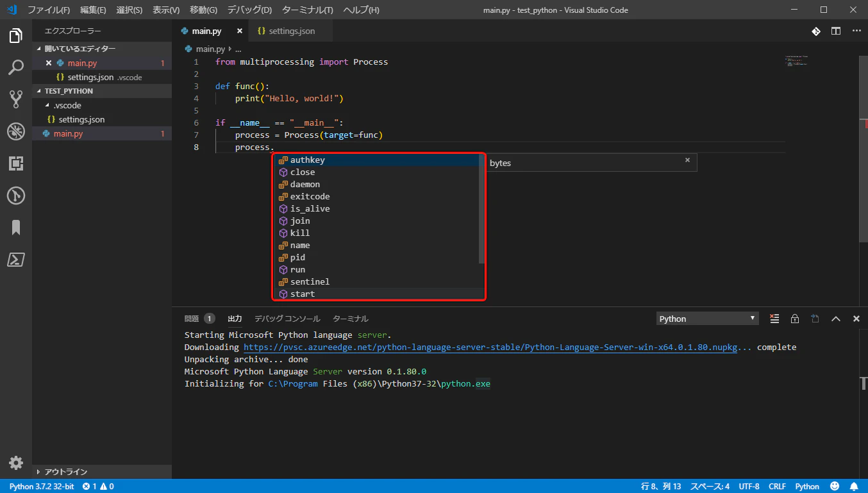Toggle output scroll lock
The width and height of the screenshot is (868, 493).
coord(795,319)
